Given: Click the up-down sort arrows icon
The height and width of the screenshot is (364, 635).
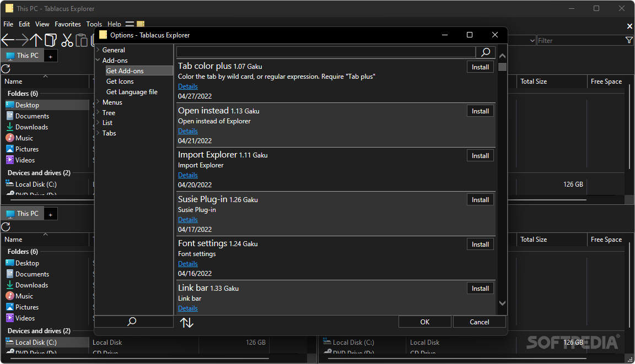Looking at the screenshot, I should [x=187, y=322].
